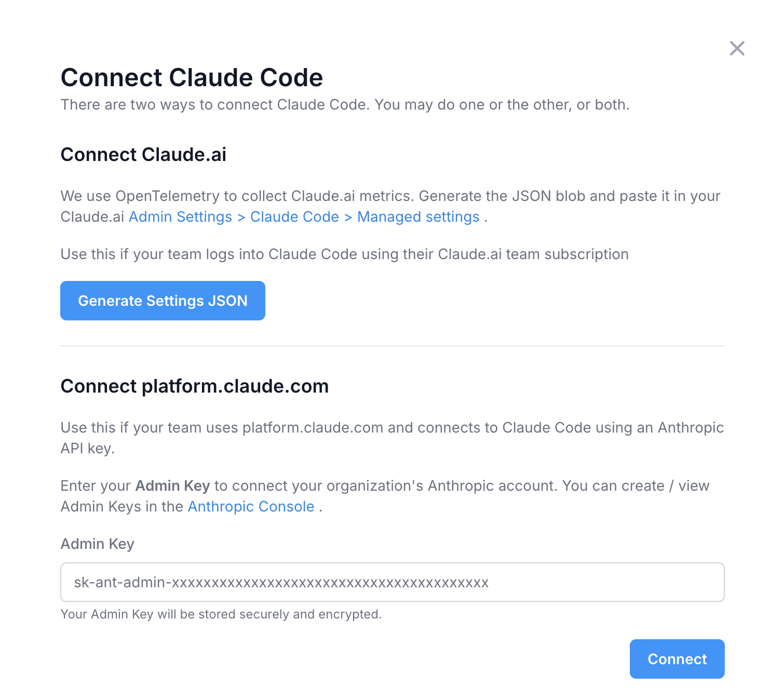Image resolution: width=784 pixels, height=700 pixels.
Task: Click the dialog title Connect Claude Code
Action: click(x=192, y=77)
